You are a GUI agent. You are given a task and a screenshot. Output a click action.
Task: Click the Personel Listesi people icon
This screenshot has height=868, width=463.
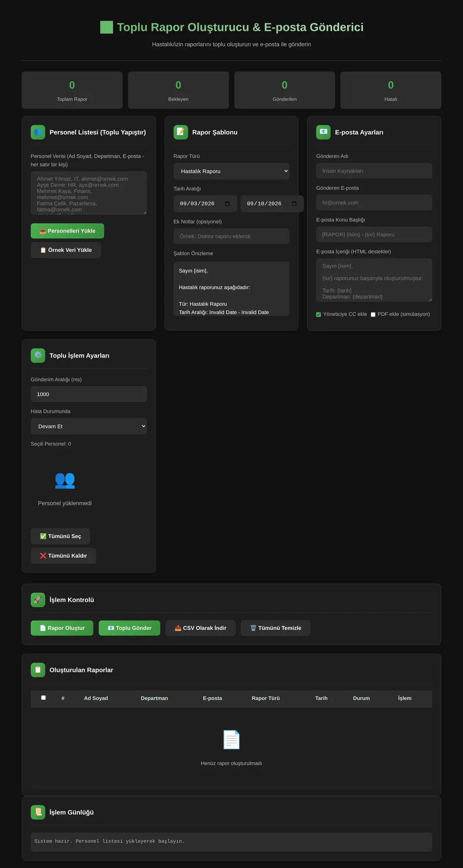tap(38, 132)
